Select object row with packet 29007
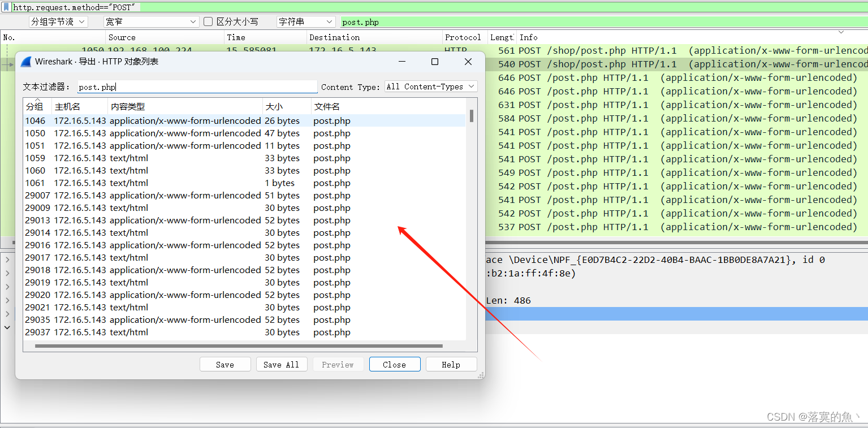 click(244, 196)
